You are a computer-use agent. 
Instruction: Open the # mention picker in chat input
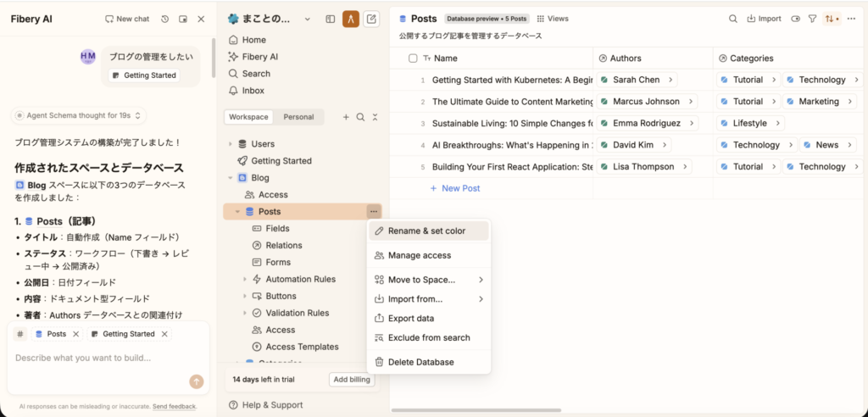pos(20,334)
